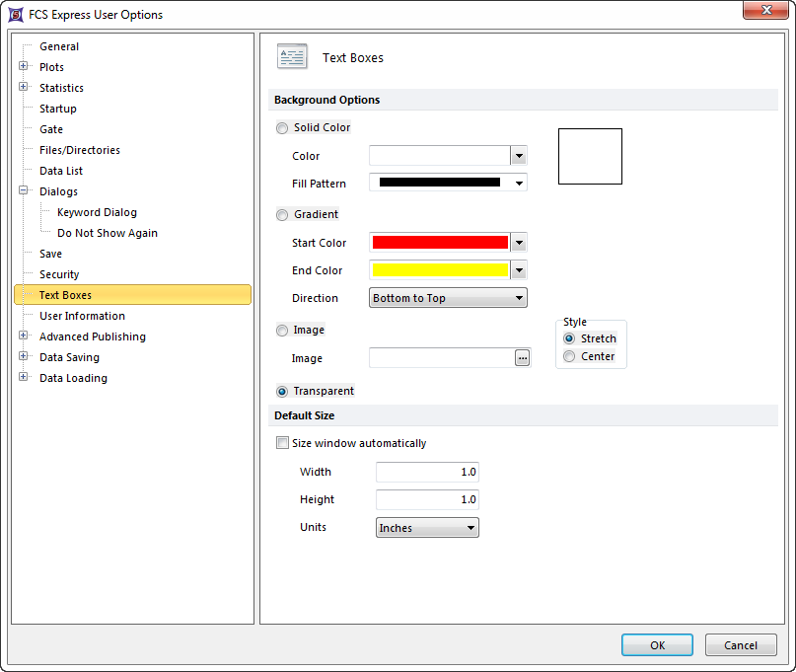Select Security in the options tree
Viewport: 796px width, 672px height.
pos(59,274)
